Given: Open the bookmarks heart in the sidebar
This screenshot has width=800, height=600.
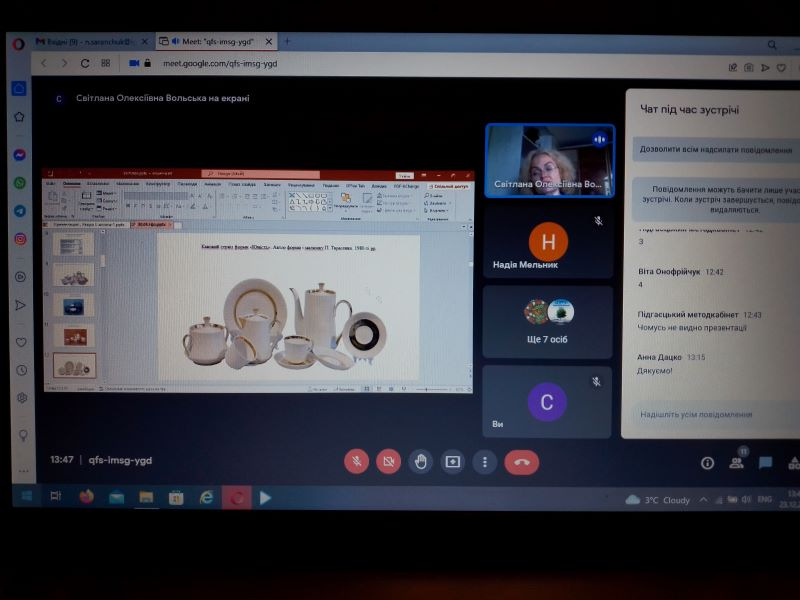Looking at the screenshot, I should pos(20,342).
